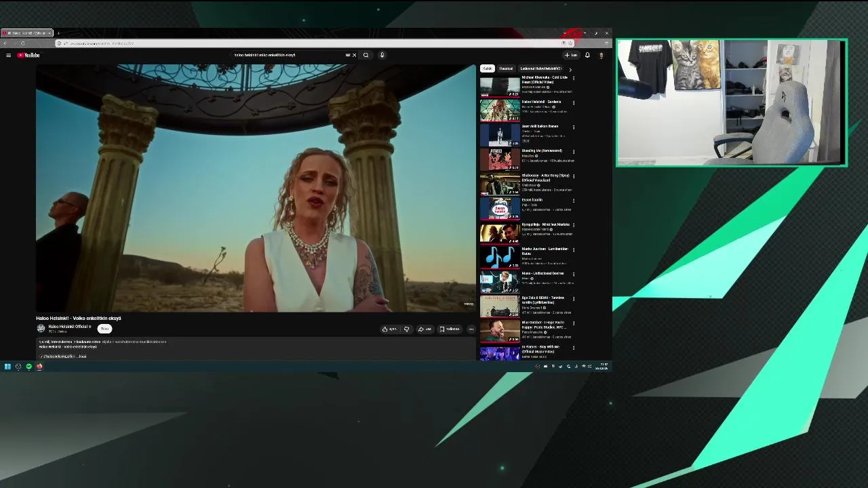Open options for Esson baariin video

coord(574,201)
